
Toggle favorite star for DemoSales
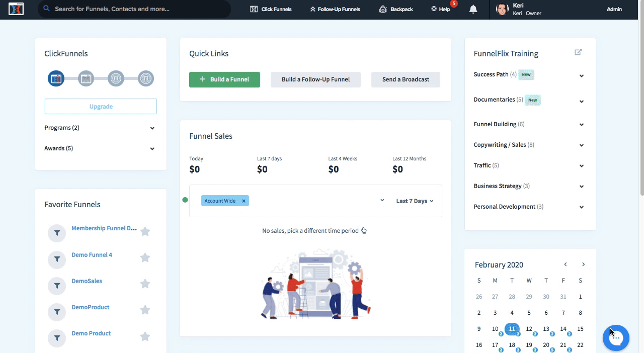click(145, 284)
